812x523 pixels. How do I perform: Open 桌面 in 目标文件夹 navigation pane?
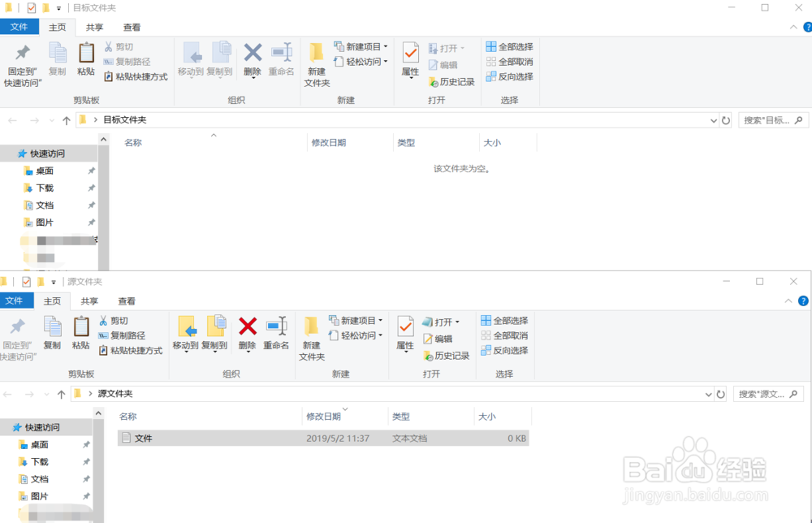[45, 171]
